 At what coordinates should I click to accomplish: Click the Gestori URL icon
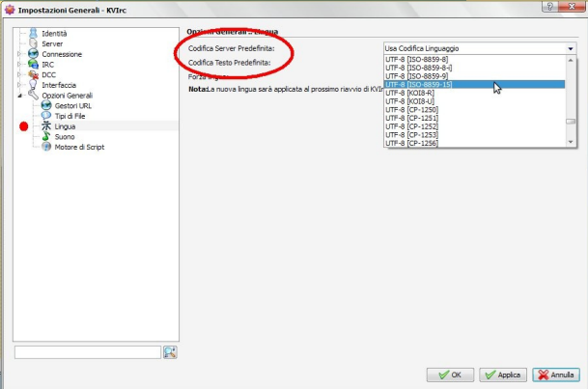coord(46,105)
